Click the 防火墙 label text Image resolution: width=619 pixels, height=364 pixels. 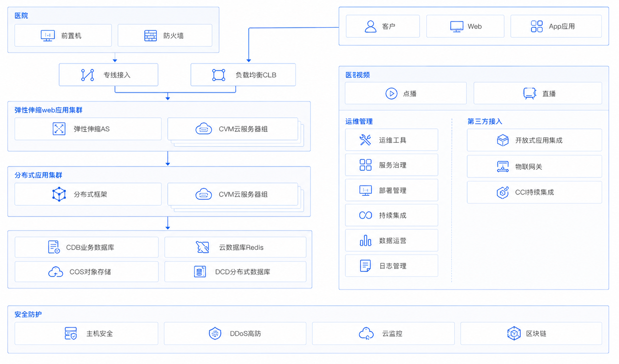[x=173, y=36]
